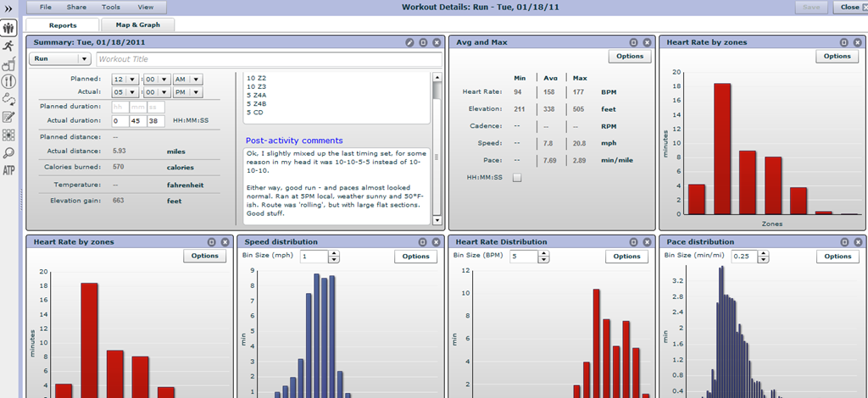Click the pencil edit icon in Summary panel
This screenshot has width=868, height=398.
(409, 42)
